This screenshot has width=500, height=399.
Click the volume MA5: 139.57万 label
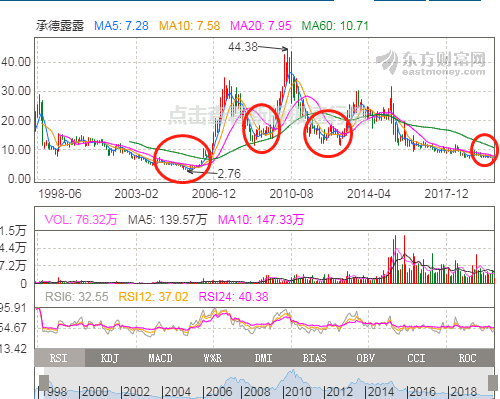coord(168,220)
